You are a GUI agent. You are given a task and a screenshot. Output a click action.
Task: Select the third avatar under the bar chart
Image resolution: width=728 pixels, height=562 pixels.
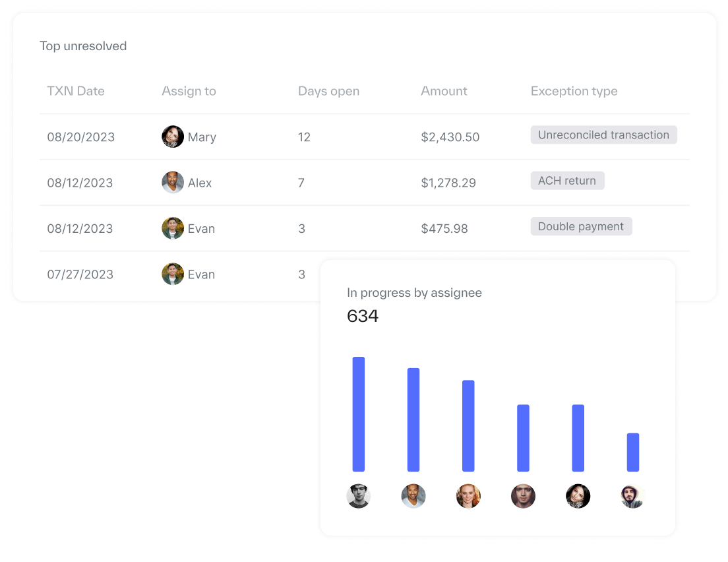point(468,496)
